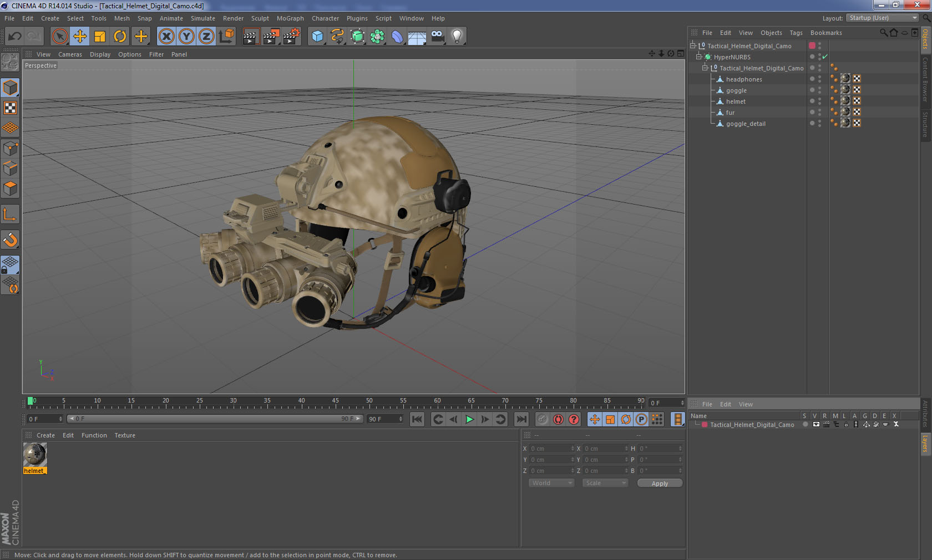This screenshot has width=932, height=560.
Task: Select the Move tool in top toolbar
Action: [80, 37]
